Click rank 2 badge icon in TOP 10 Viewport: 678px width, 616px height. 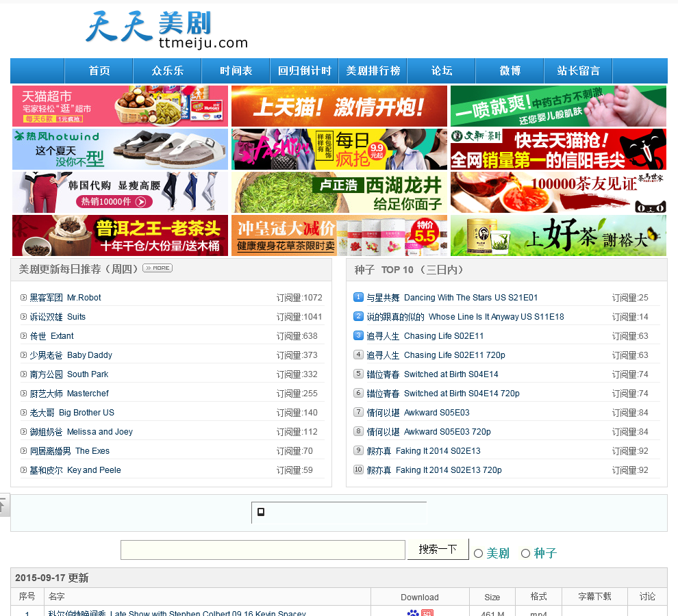358,316
